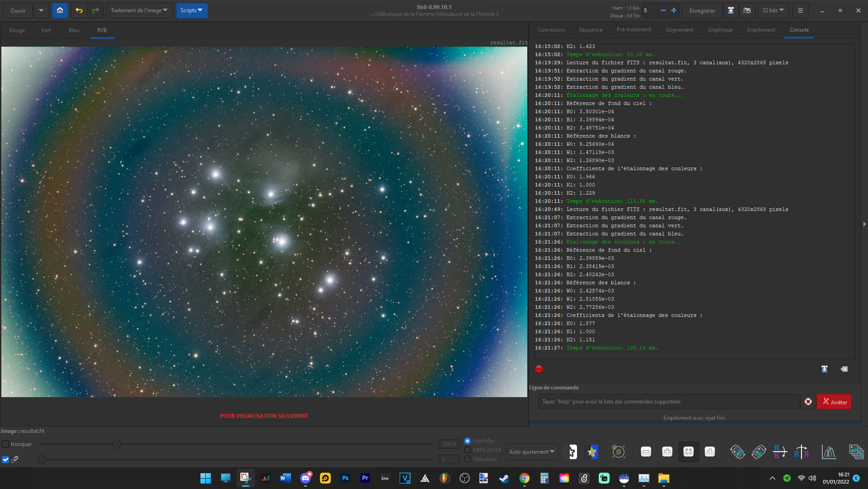The height and width of the screenshot is (489, 868).
Task: Open the 32 bits dropdown
Action: (773, 10)
